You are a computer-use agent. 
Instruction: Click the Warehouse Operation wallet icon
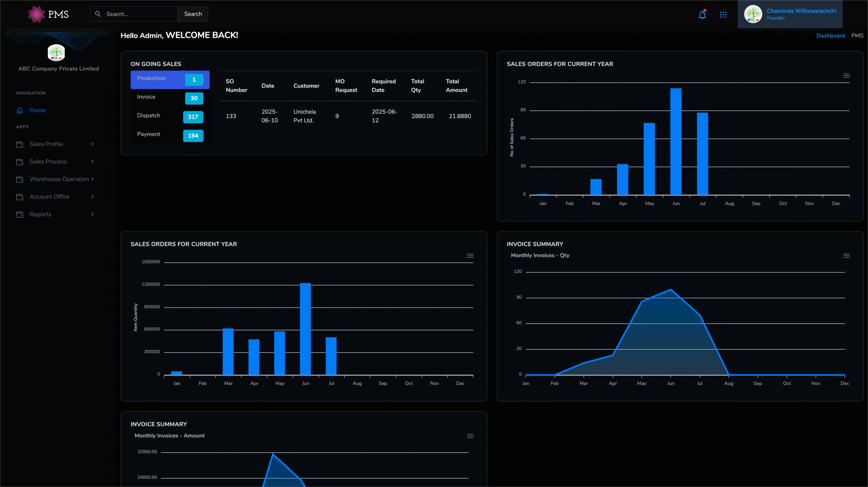point(20,179)
